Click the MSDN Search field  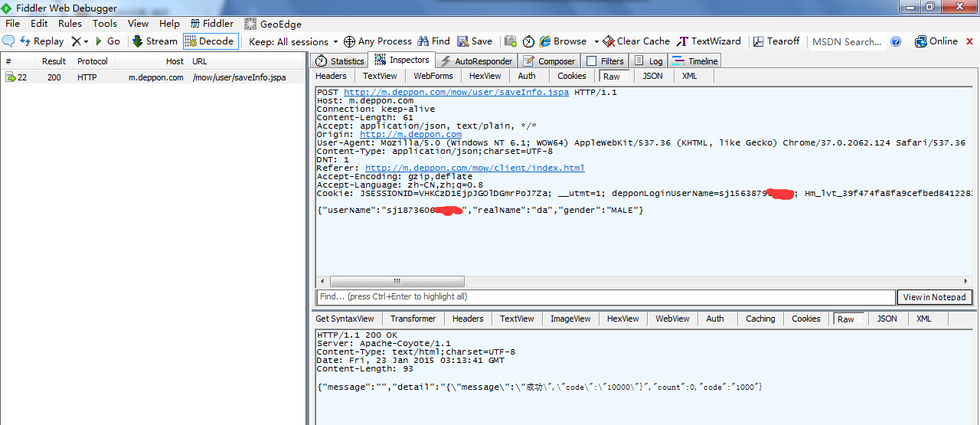(847, 41)
